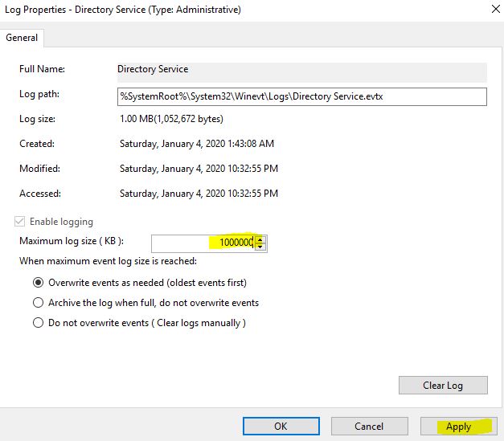Click the Log Properties window title bar
This screenshot has height=441, width=504.
tap(244, 10)
